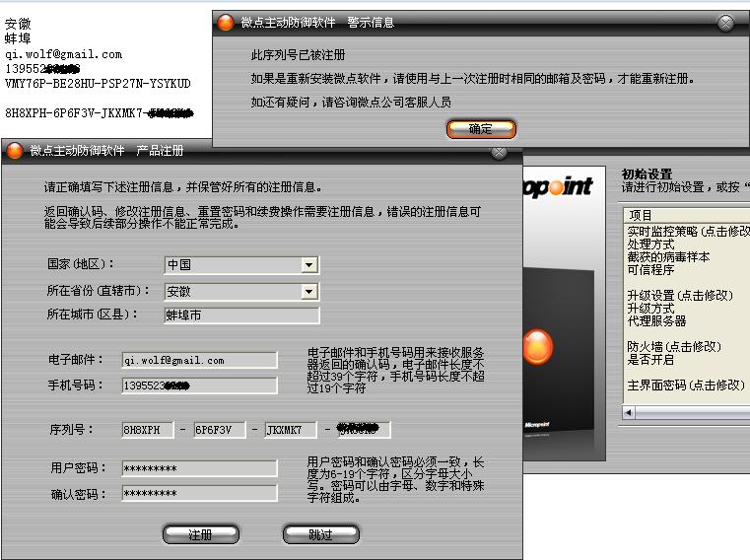Click the 手机号码 phone number field
This screenshot has width=750, height=560.
point(199,385)
